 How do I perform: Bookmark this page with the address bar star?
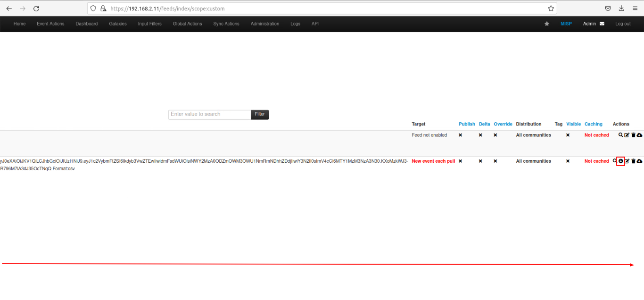coord(551,8)
